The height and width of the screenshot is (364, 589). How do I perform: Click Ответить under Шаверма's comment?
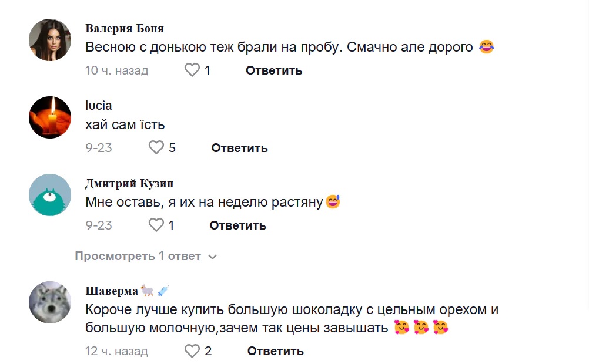275,351
